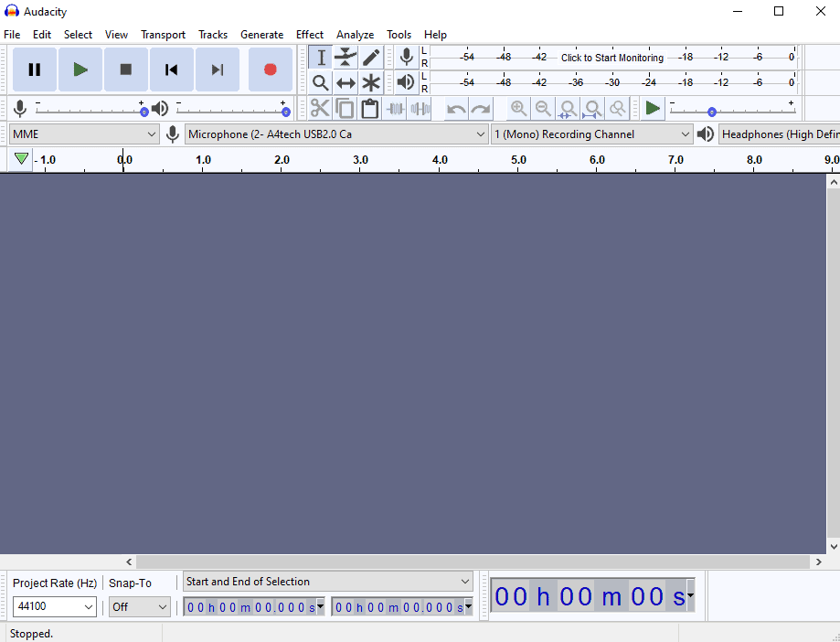
Task: Click the Pause transport button
Action: tap(35, 70)
